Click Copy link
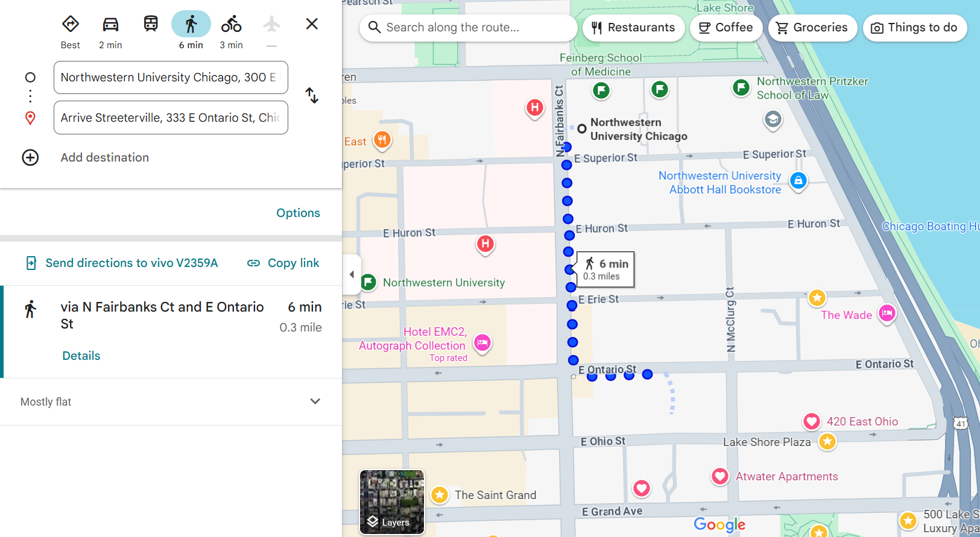Screen dimensions: 980x537 (283, 263)
